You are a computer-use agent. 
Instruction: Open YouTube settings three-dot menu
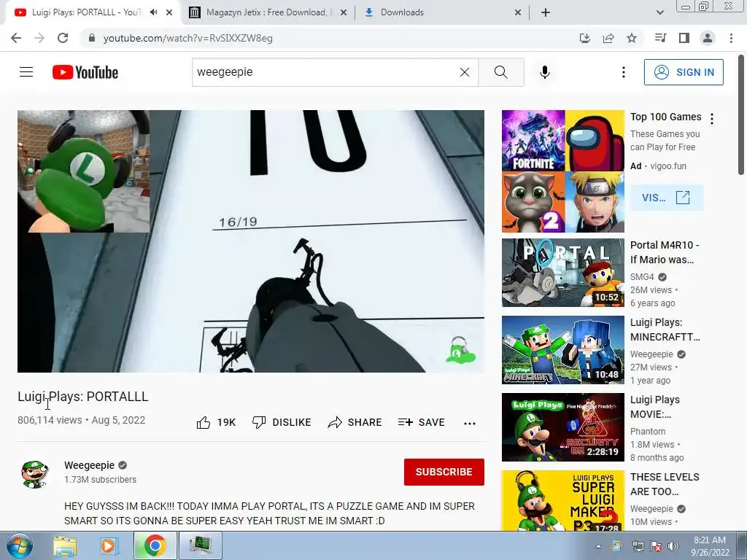pos(623,72)
